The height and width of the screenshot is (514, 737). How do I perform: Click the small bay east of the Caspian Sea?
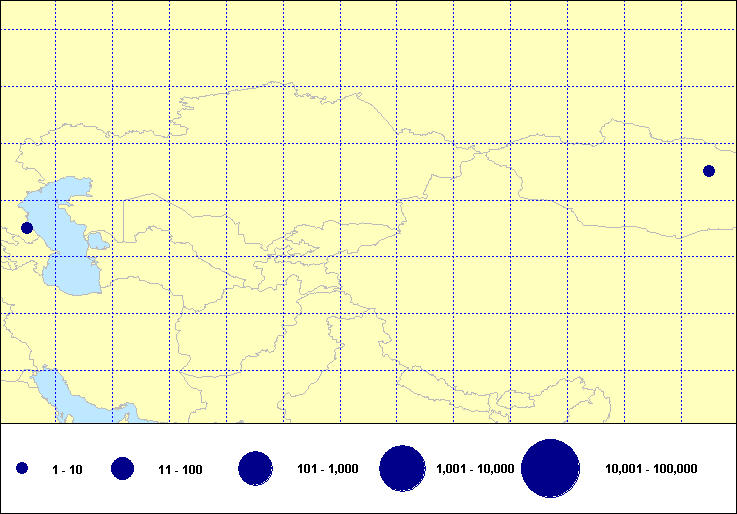pos(99,241)
